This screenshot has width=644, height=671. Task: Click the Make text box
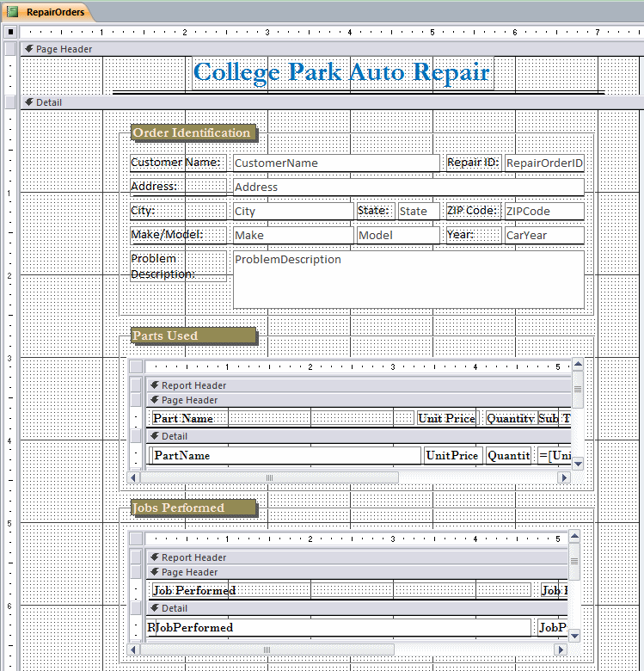[293, 235]
